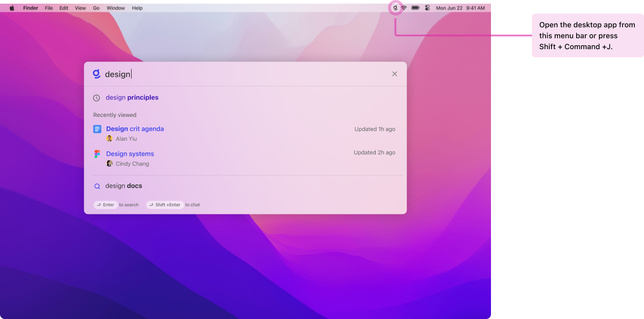
Task: Dismiss the search window with the X
Action: pos(394,74)
